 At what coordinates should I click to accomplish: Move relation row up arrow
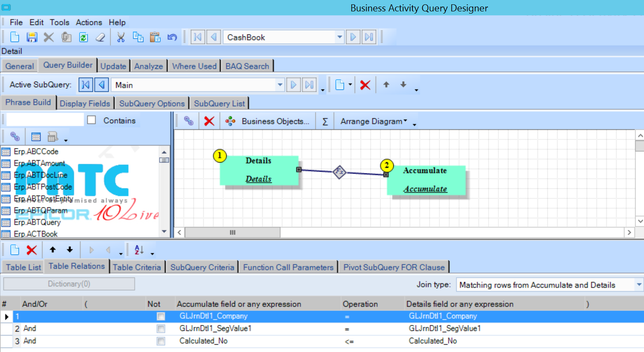53,250
